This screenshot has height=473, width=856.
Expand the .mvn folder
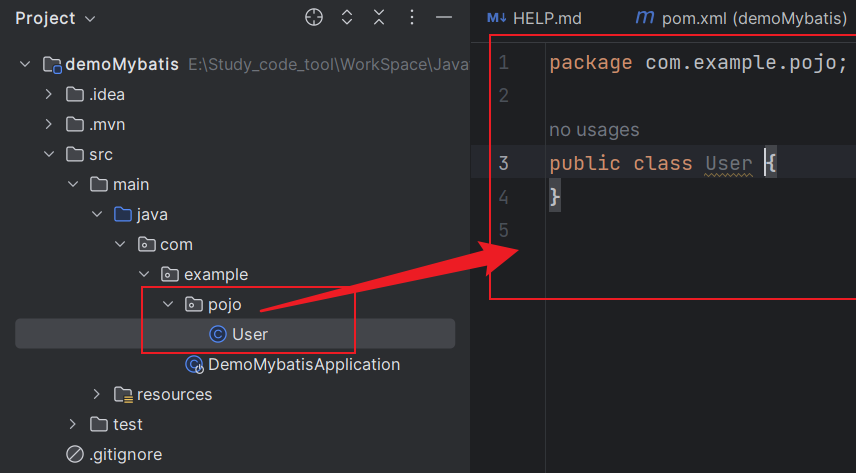click(x=49, y=124)
